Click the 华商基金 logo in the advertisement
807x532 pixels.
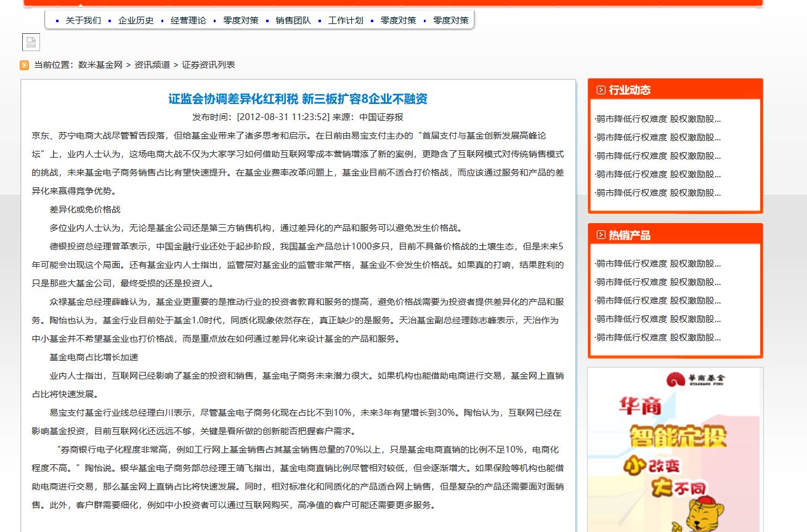coord(696,379)
